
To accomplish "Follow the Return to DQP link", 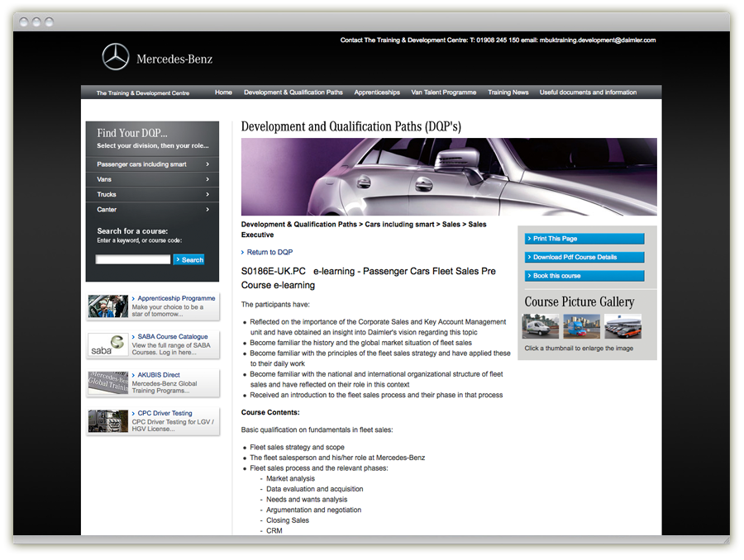I will click(269, 252).
